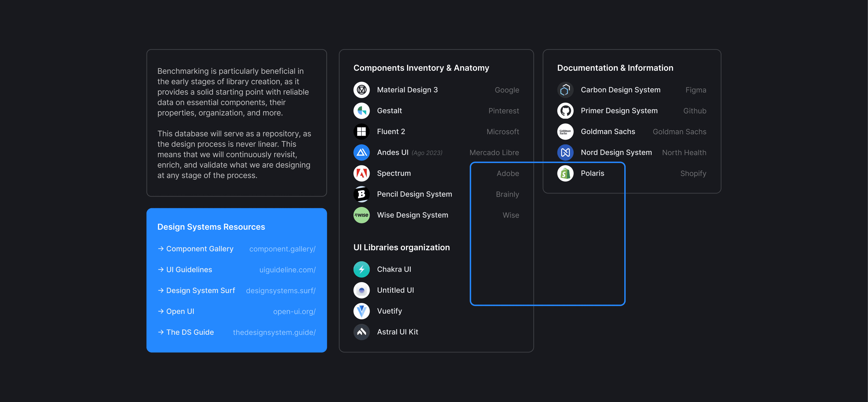The width and height of the screenshot is (868, 402).
Task: Click the Brainly Pencil Design System icon
Action: pos(361,194)
